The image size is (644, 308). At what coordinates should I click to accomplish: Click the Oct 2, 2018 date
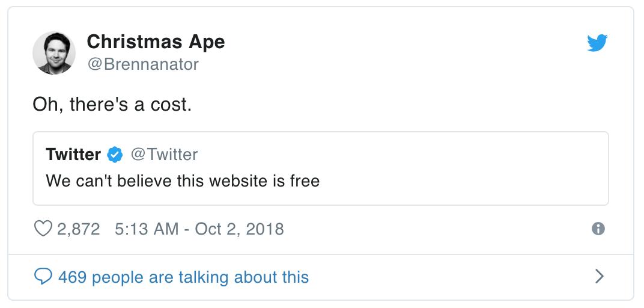click(x=239, y=229)
